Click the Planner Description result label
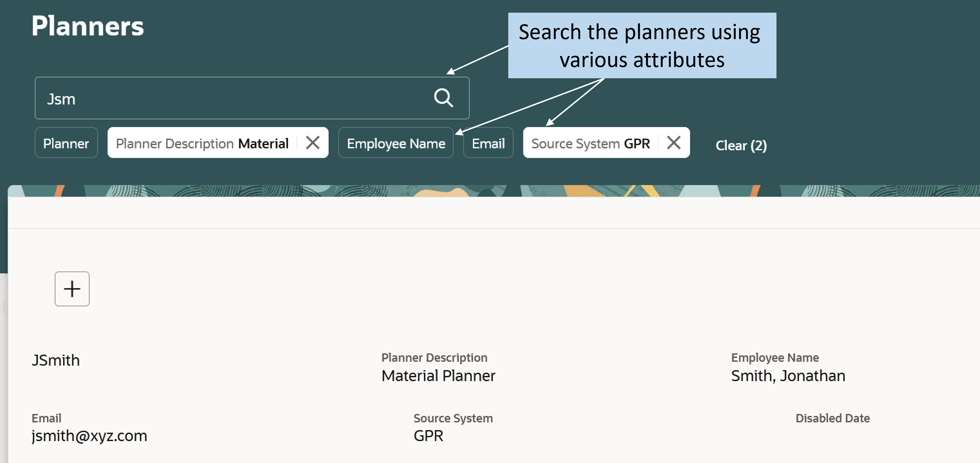This screenshot has width=980, height=463. pyautogui.click(x=434, y=357)
